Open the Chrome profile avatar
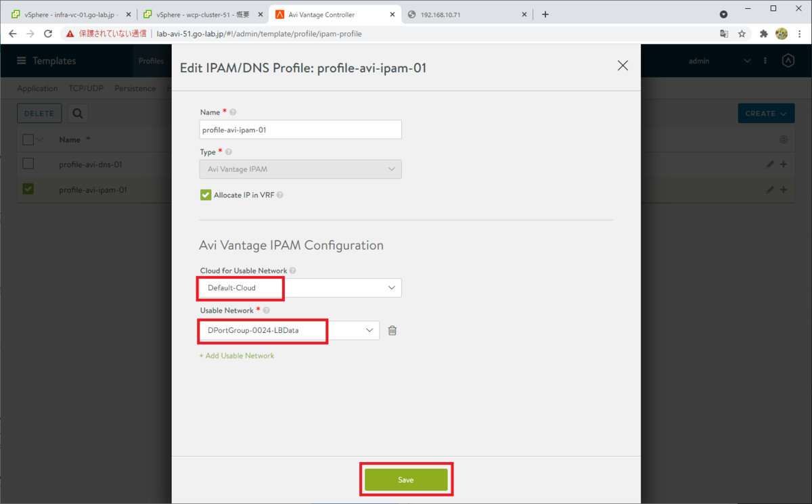The image size is (812, 504). point(782,34)
